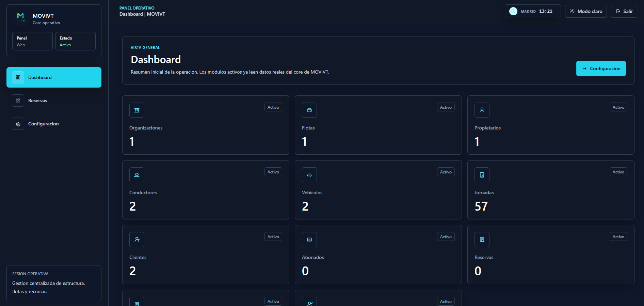Click the Activo badge on Flotas card
The width and height of the screenshot is (644, 306).
coord(446,107)
